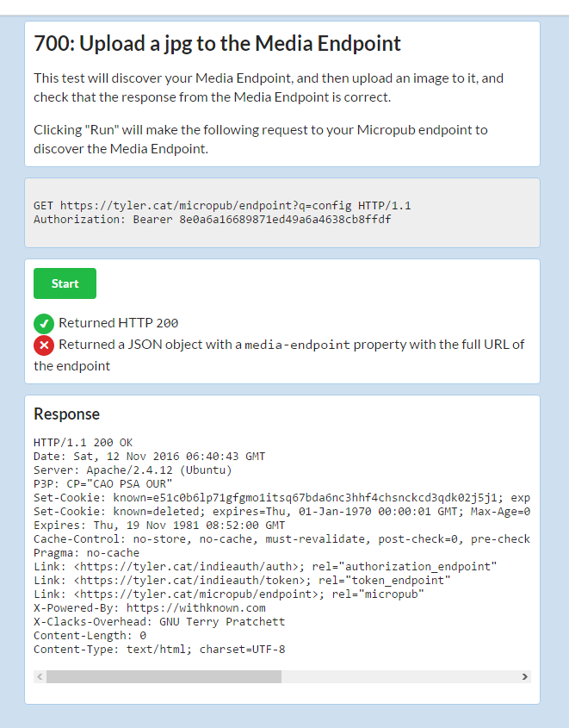Image resolution: width=569 pixels, height=728 pixels.
Task: Click the scrollbar left arrow
Action: point(40,676)
